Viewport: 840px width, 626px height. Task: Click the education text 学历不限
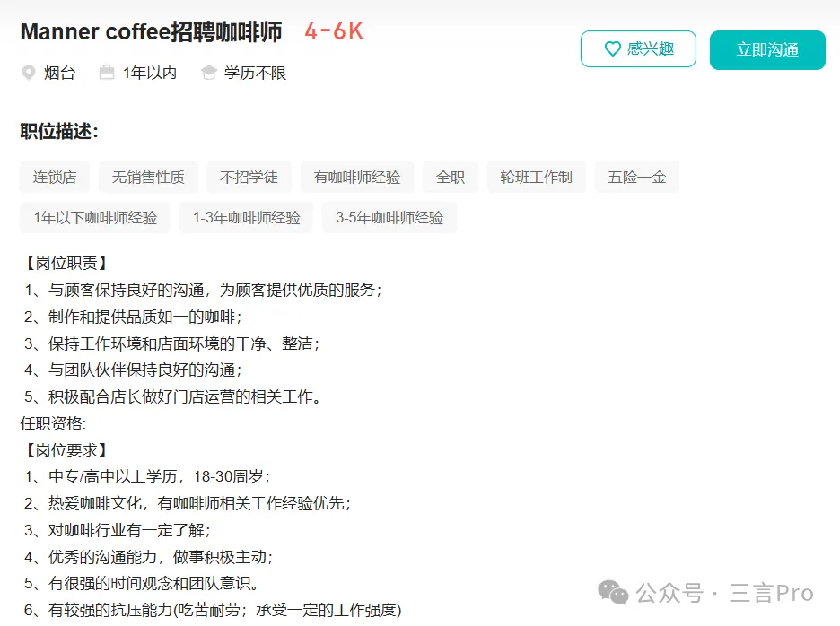255,73
